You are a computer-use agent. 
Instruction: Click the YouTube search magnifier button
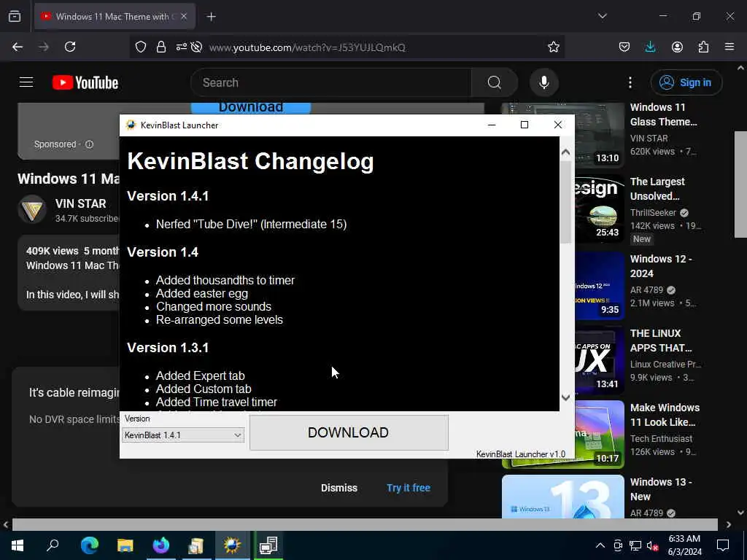click(x=494, y=82)
